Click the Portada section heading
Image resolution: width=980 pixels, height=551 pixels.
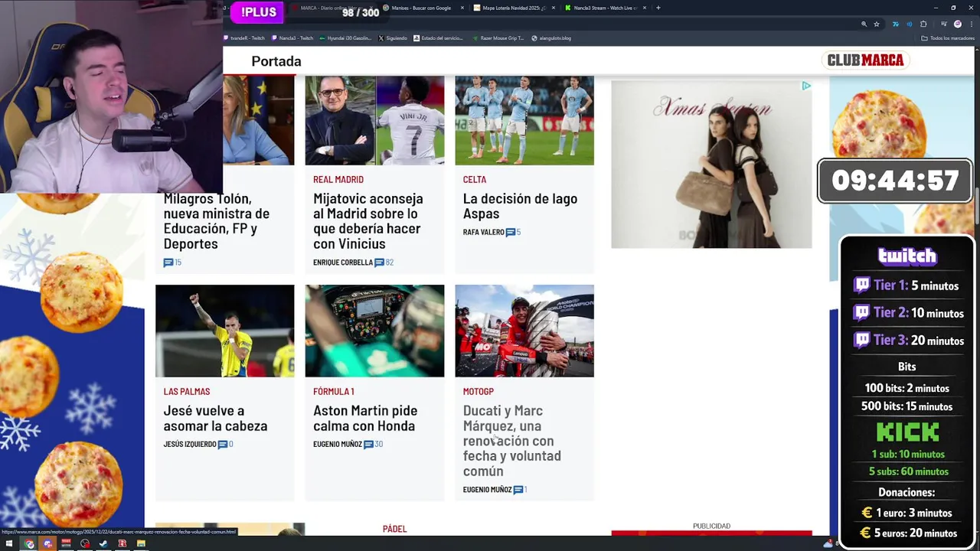pyautogui.click(x=276, y=61)
